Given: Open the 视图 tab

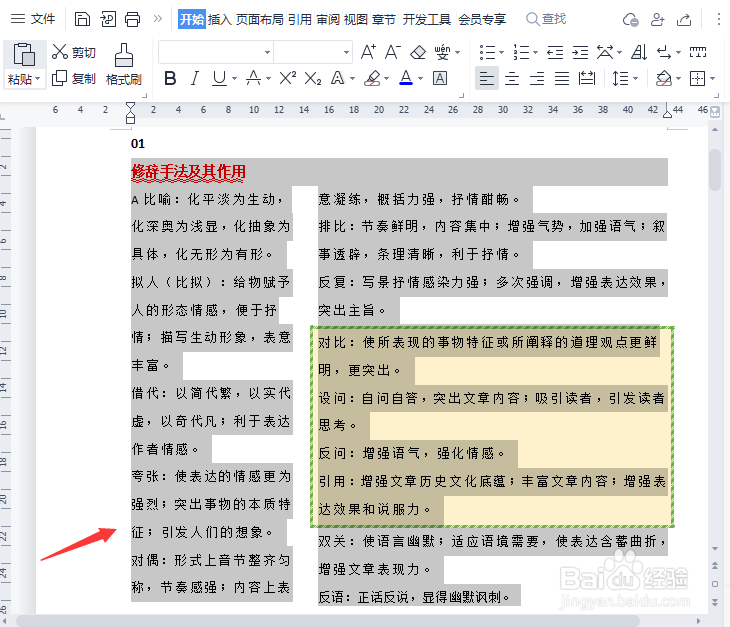Looking at the screenshot, I should point(356,19).
